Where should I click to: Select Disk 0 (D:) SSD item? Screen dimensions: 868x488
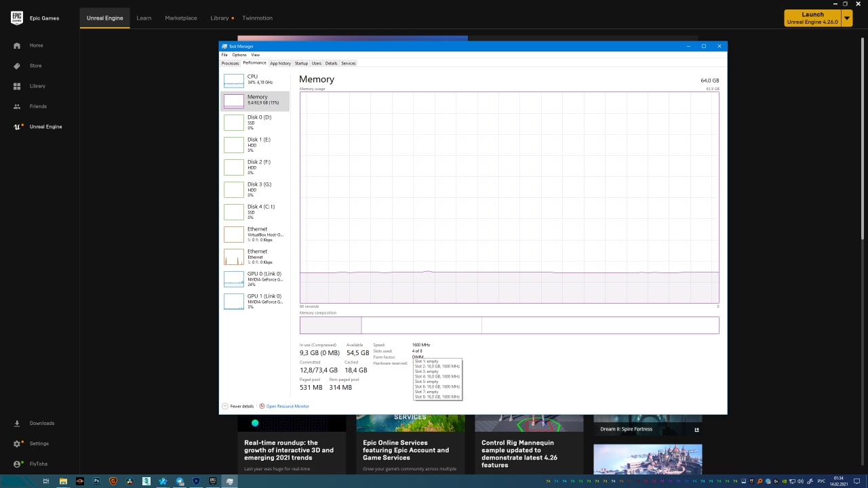tap(255, 122)
